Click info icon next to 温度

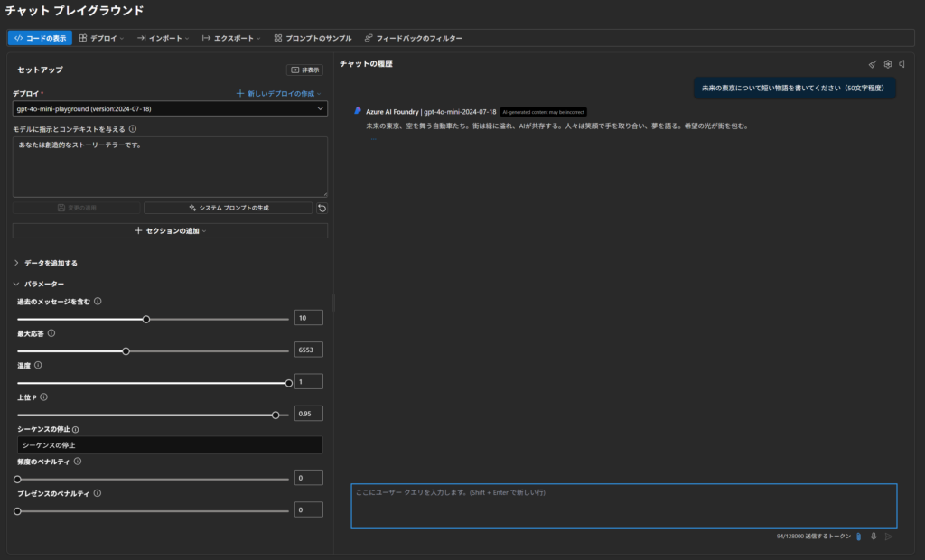(38, 366)
